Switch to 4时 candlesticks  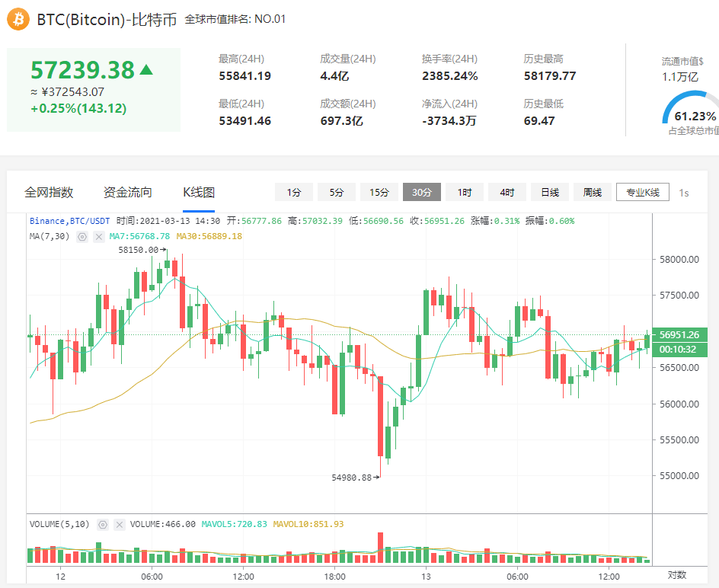(507, 192)
